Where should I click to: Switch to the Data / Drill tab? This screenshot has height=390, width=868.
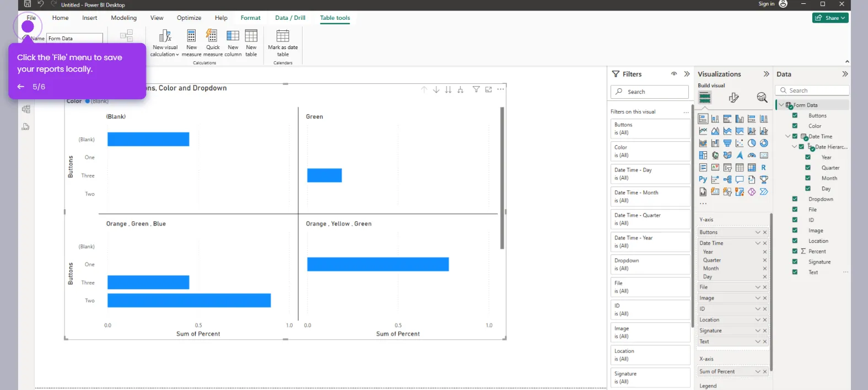coord(290,18)
